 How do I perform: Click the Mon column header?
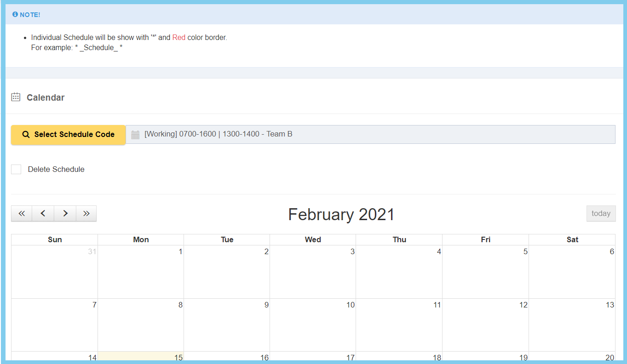[141, 239]
